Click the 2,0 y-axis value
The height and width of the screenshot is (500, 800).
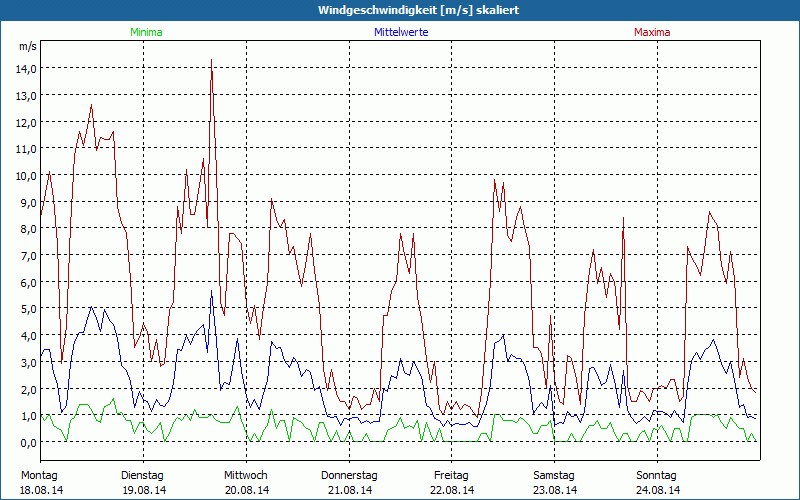point(29,389)
